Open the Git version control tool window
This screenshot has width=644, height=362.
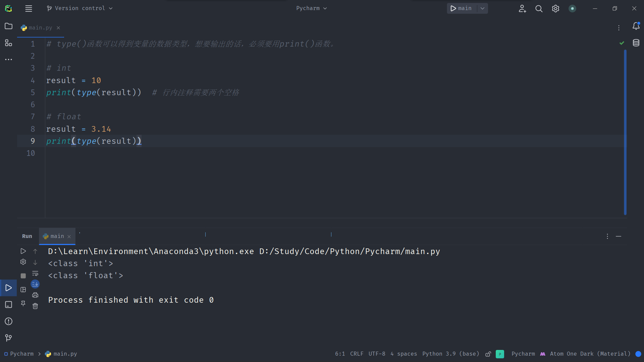[x=8, y=338]
